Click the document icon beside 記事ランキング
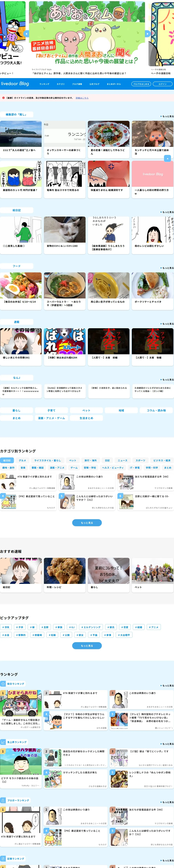 tap(3, 859)
